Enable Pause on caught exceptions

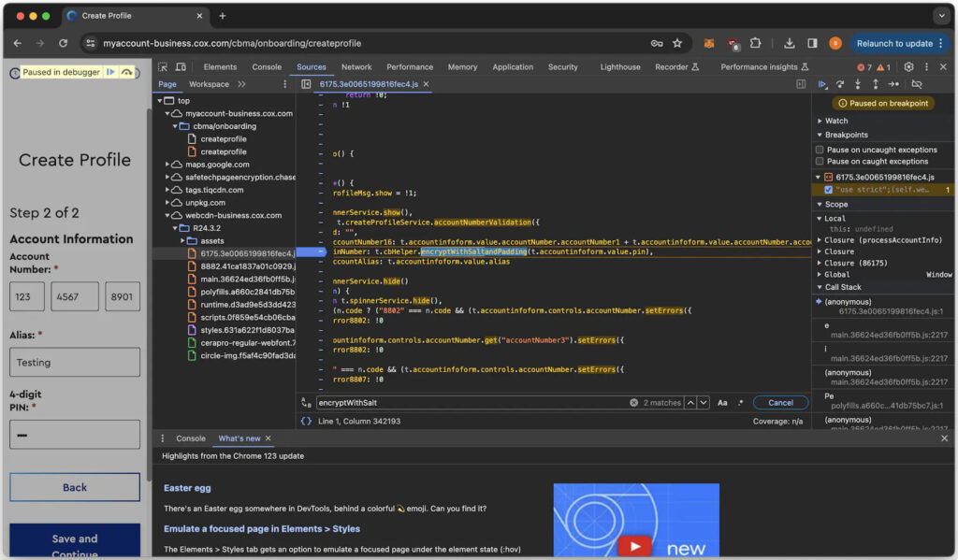820,161
